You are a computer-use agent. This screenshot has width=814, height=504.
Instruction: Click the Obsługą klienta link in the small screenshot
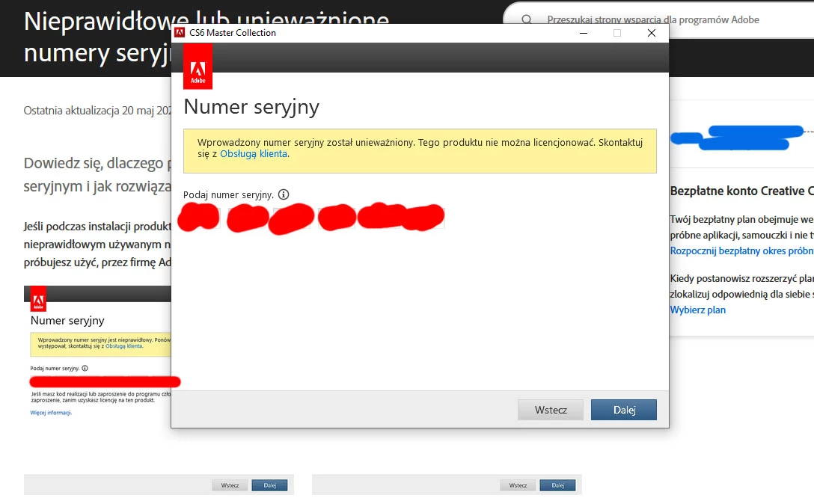(124, 346)
